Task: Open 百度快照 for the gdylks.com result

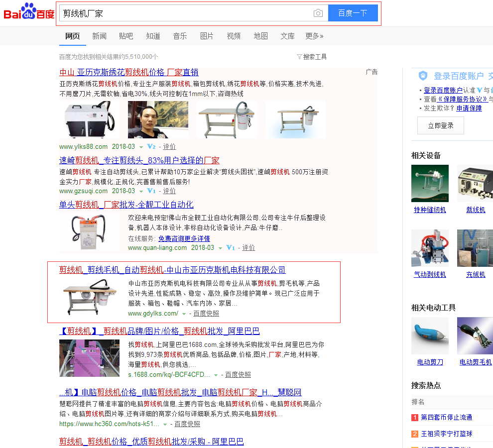Action: tap(206, 314)
